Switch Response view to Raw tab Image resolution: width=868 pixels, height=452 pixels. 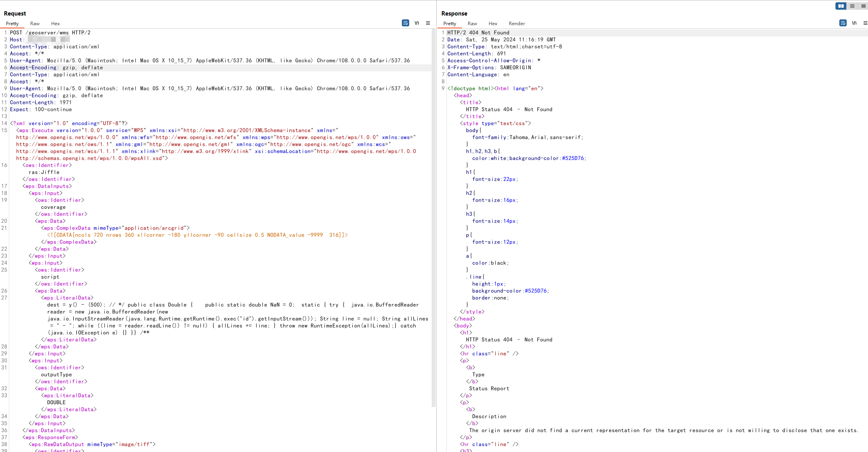(x=472, y=24)
